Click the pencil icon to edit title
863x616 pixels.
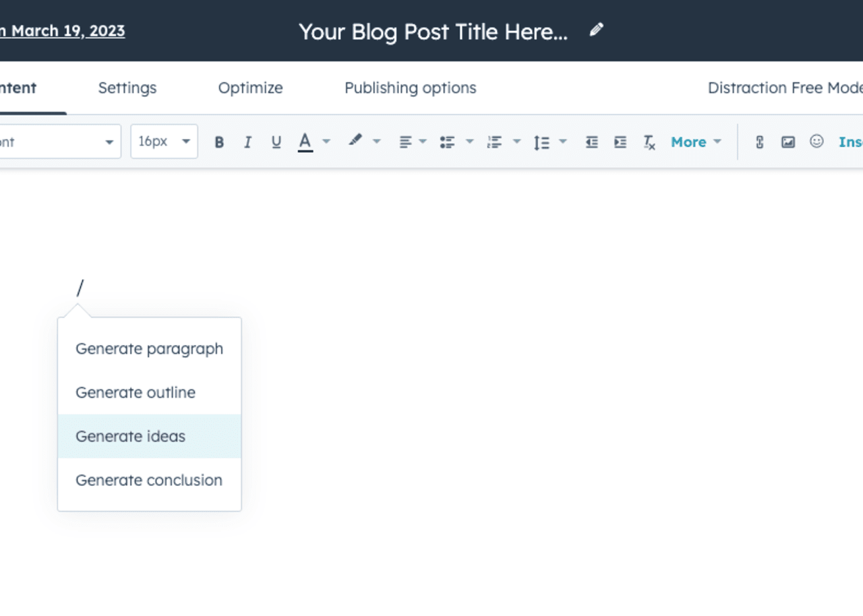[596, 30]
